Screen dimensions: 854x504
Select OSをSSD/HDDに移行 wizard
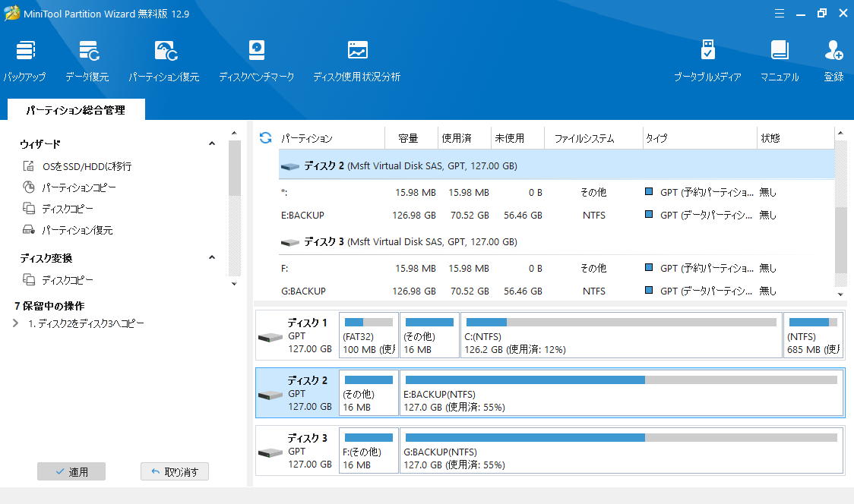pos(77,166)
